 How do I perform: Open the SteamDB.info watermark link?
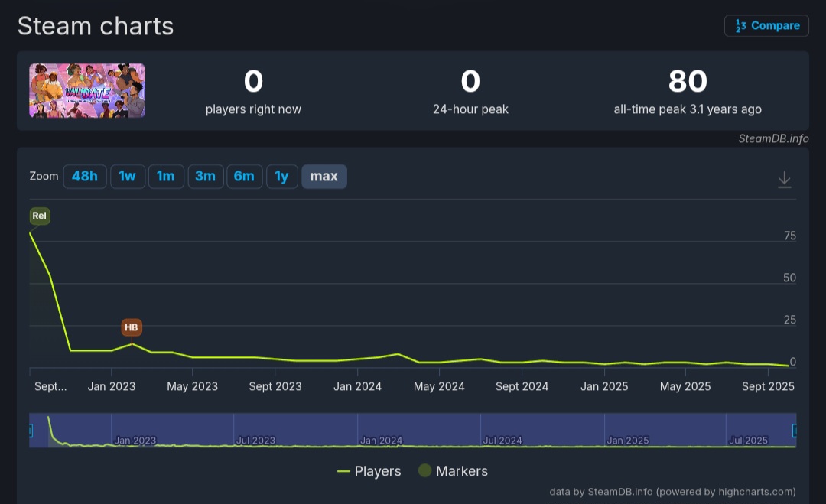(773, 138)
